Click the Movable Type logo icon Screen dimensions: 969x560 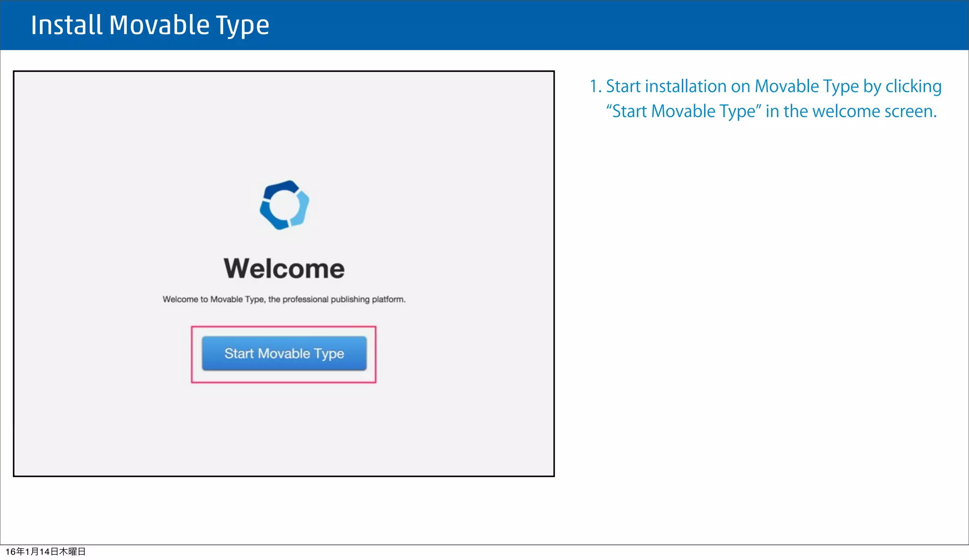[284, 205]
